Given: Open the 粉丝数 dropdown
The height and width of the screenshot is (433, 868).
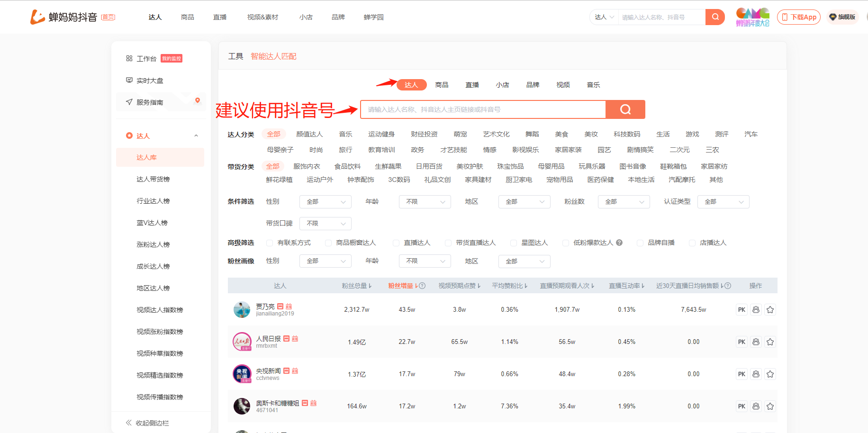Looking at the screenshot, I should [x=624, y=202].
